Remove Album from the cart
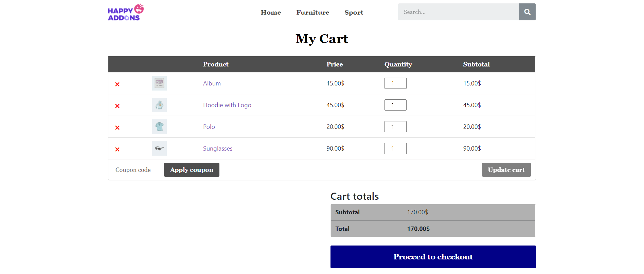 point(117,84)
